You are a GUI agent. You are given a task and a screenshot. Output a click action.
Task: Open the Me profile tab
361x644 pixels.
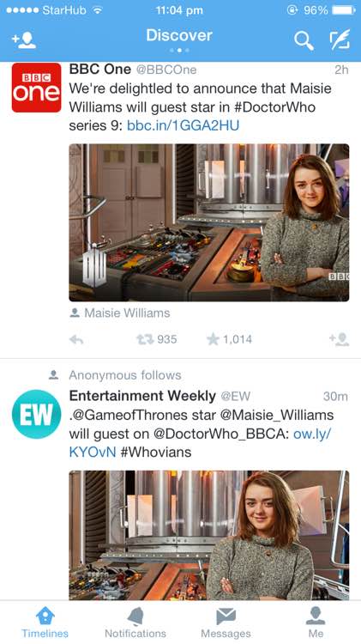[x=316, y=623]
